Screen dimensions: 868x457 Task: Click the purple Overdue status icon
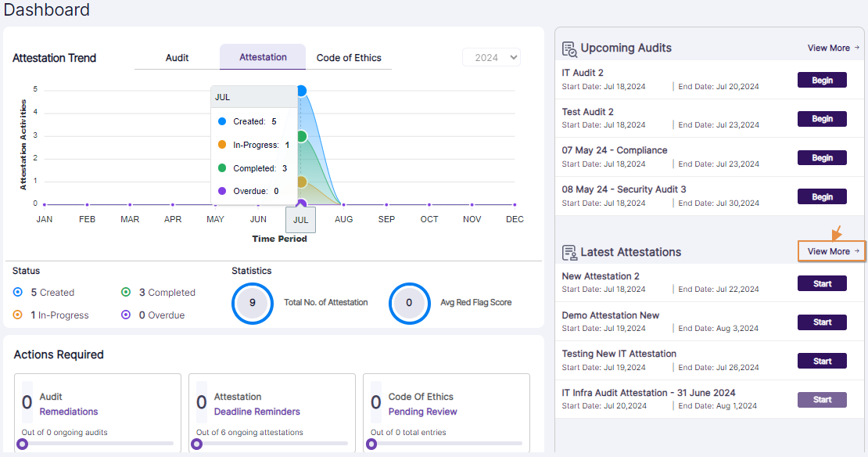tap(126, 315)
